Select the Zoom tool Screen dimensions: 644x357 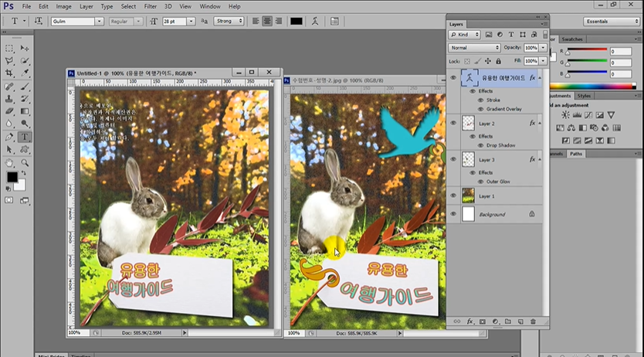pyautogui.click(x=25, y=163)
